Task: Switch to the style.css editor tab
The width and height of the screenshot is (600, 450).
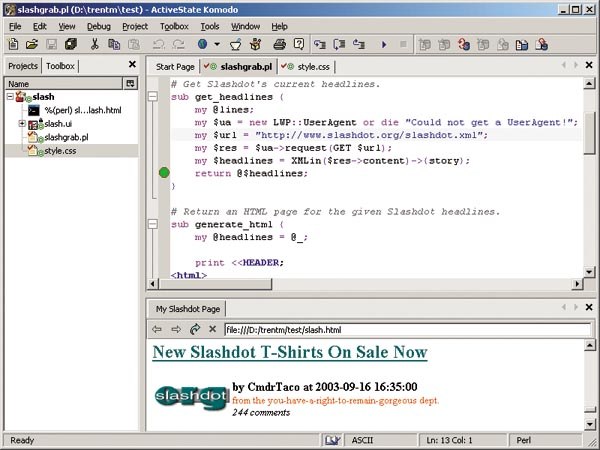Action: pyautogui.click(x=307, y=67)
